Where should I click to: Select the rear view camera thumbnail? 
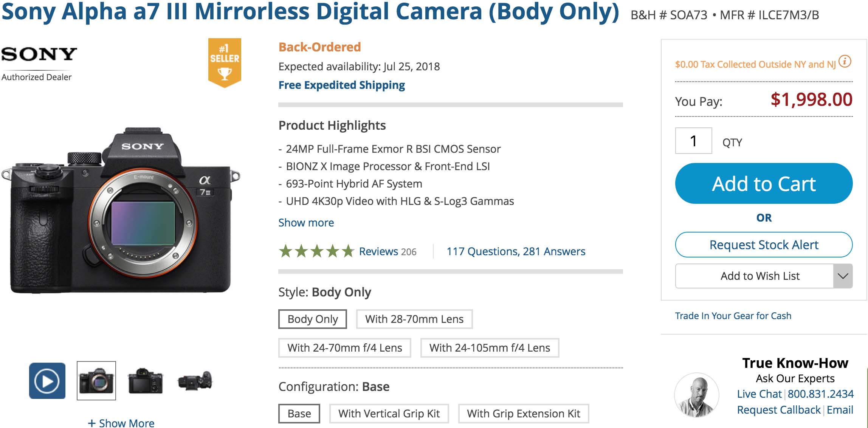tap(145, 381)
